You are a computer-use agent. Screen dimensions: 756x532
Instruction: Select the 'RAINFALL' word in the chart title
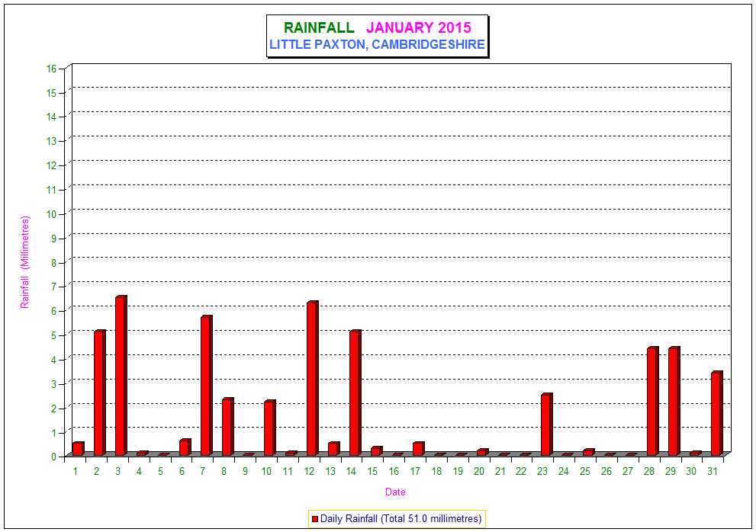(319, 28)
